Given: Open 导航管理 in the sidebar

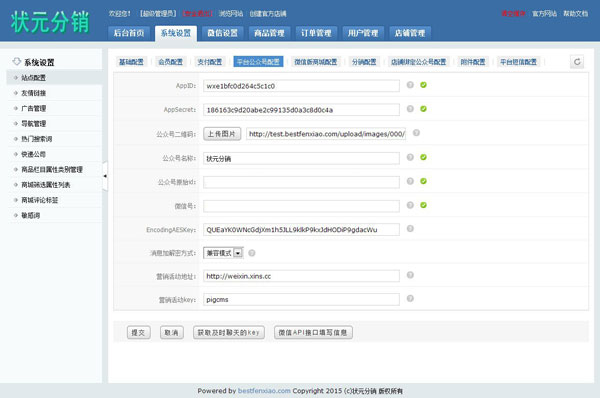Looking at the screenshot, I should 55,124.
